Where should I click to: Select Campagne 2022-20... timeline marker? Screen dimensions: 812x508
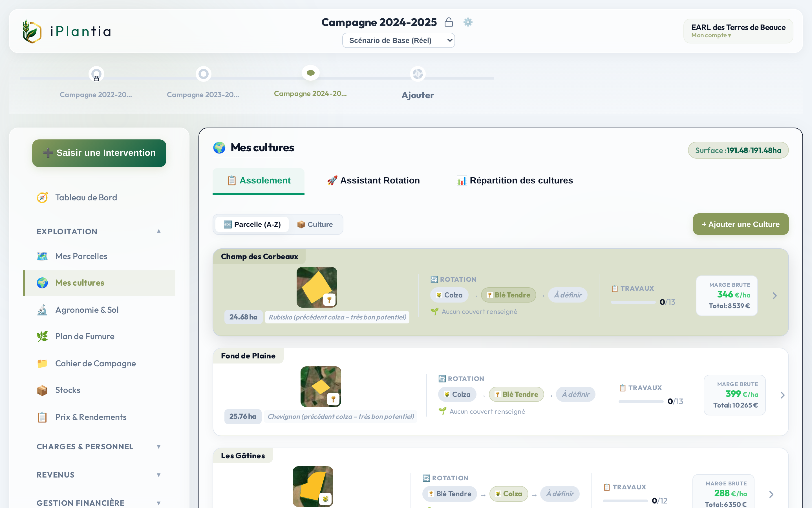tap(96, 74)
